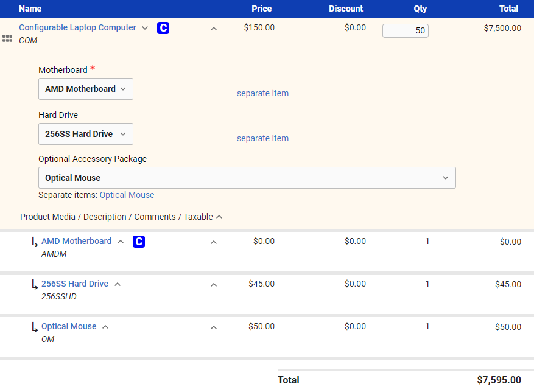
Task: Open the 256SS Hard Drive product link
Action: coord(74,284)
